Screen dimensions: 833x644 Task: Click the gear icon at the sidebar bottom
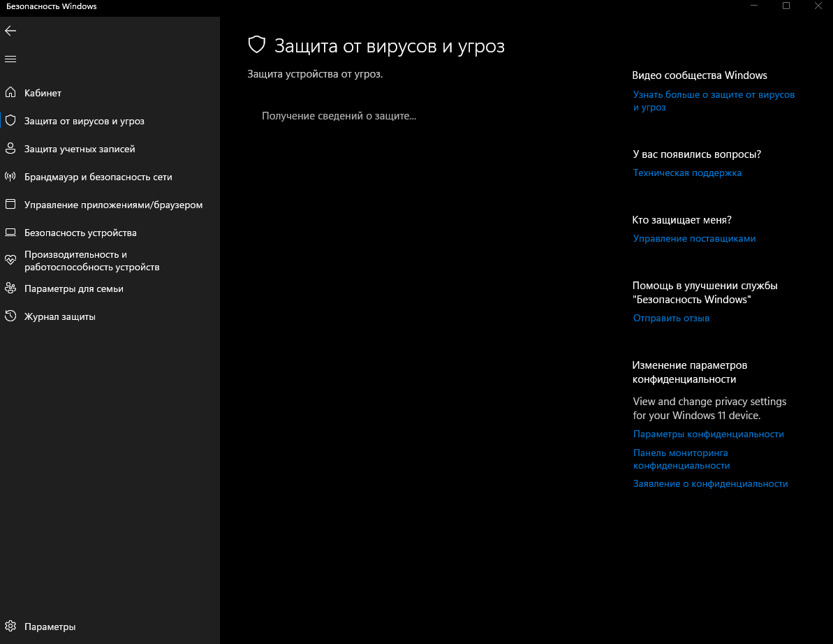click(10, 626)
